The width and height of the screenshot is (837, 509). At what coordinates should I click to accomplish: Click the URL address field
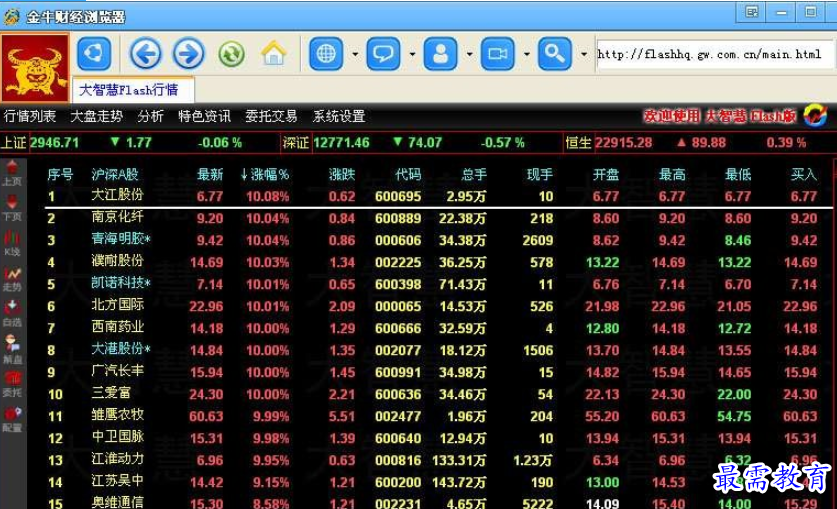[714, 54]
